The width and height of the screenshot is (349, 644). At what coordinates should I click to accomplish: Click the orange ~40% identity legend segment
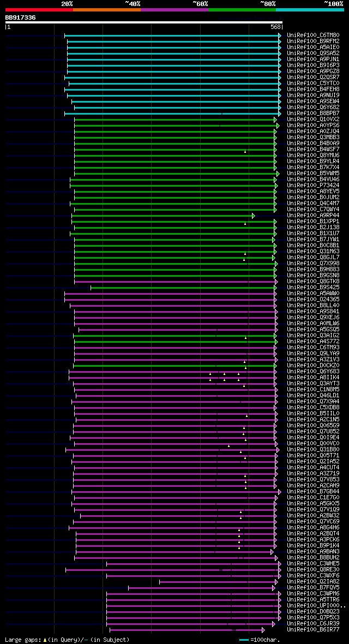tap(107, 9)
